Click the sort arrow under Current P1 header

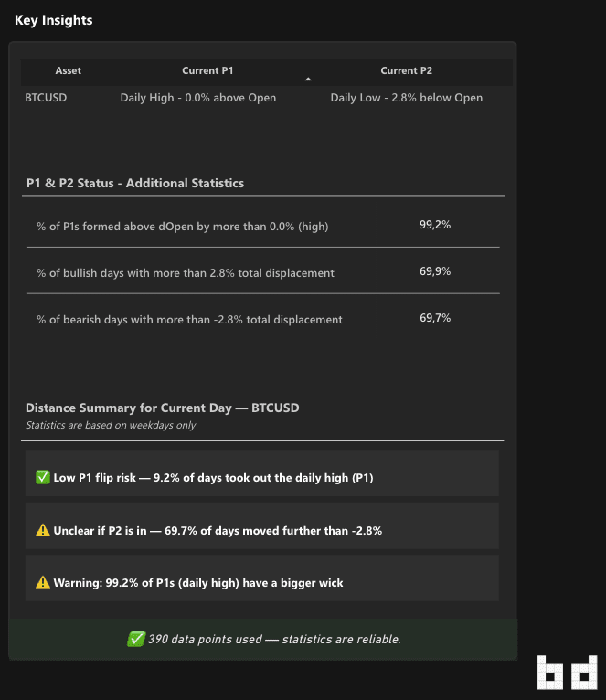[308, 79]
